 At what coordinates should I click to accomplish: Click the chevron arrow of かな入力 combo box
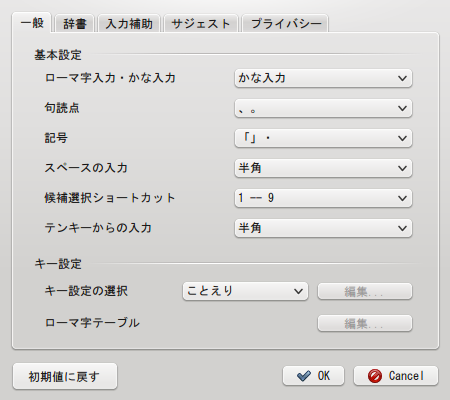point(402,79)
